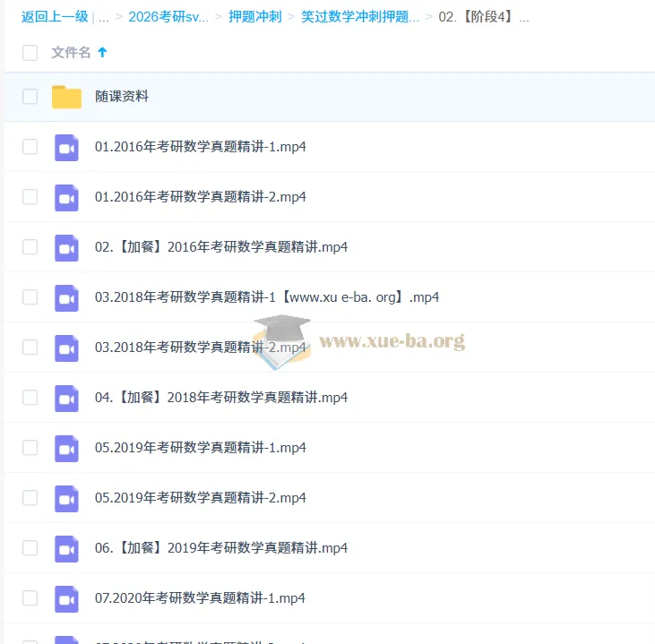Image resolution: width=655 pixels, height=644 pixels.
Task: Click the yellow folder icon for 随课资料
Action: click(66, 97)
